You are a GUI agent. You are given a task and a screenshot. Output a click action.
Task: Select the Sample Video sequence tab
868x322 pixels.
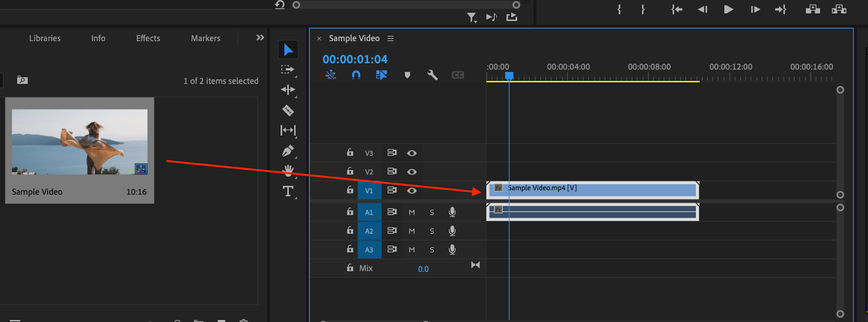[x=354, y=38]
